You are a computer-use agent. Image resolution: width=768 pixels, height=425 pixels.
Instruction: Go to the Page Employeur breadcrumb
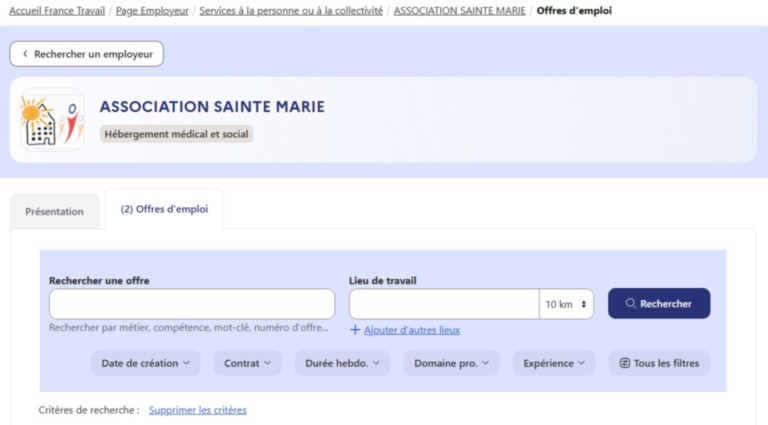(x=152, y=10)
